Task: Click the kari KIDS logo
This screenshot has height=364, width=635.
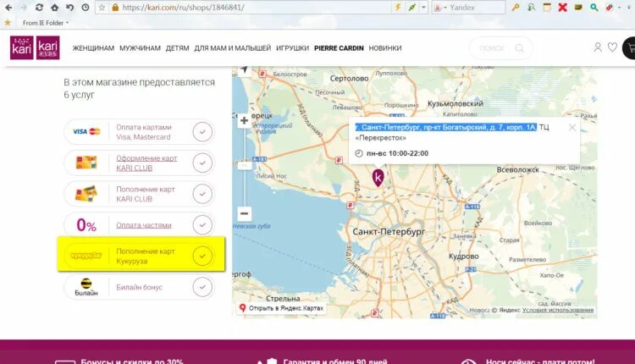Action: point(48,47)
